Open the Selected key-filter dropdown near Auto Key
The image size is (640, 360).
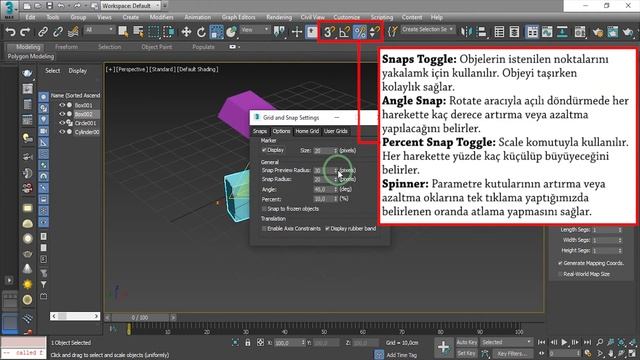pyautogui.click(x=506, y=342)
